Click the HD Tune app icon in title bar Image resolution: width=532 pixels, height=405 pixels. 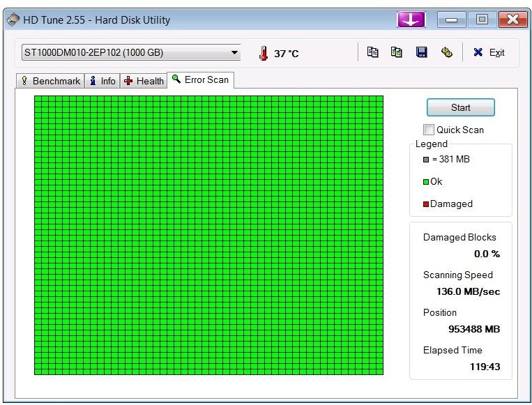tap(13, 20)
